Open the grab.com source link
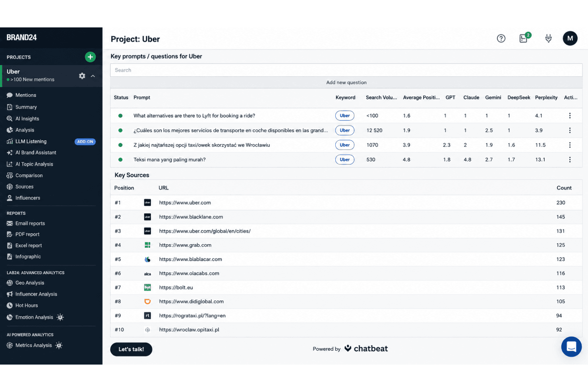 185,245
